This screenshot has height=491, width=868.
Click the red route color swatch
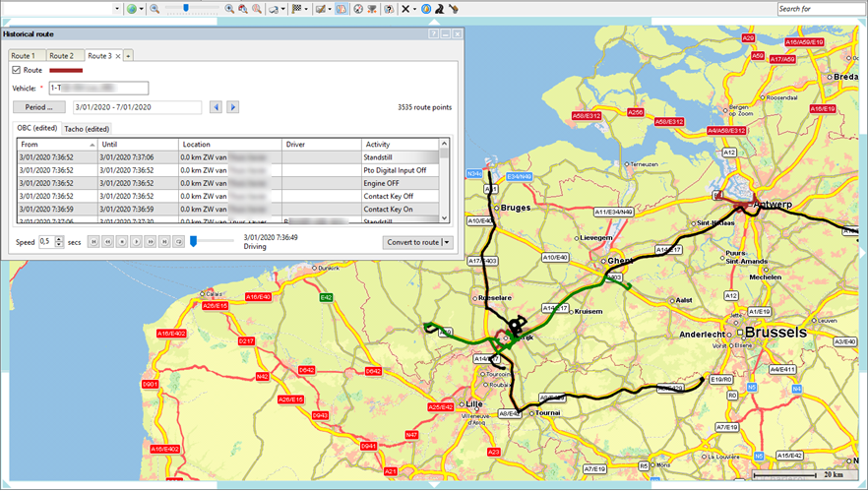point(65,70)
